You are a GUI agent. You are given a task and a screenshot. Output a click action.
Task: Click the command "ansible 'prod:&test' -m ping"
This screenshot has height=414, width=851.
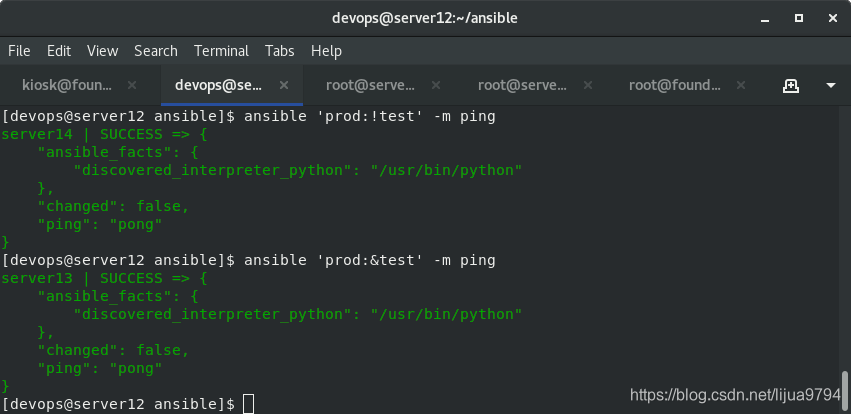click(x=370, y=260)
